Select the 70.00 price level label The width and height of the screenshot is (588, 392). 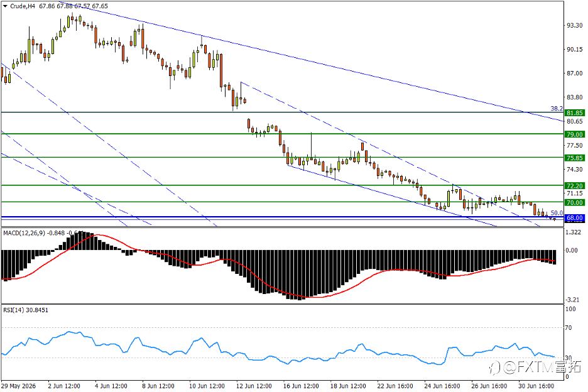(x=575, y=202)
